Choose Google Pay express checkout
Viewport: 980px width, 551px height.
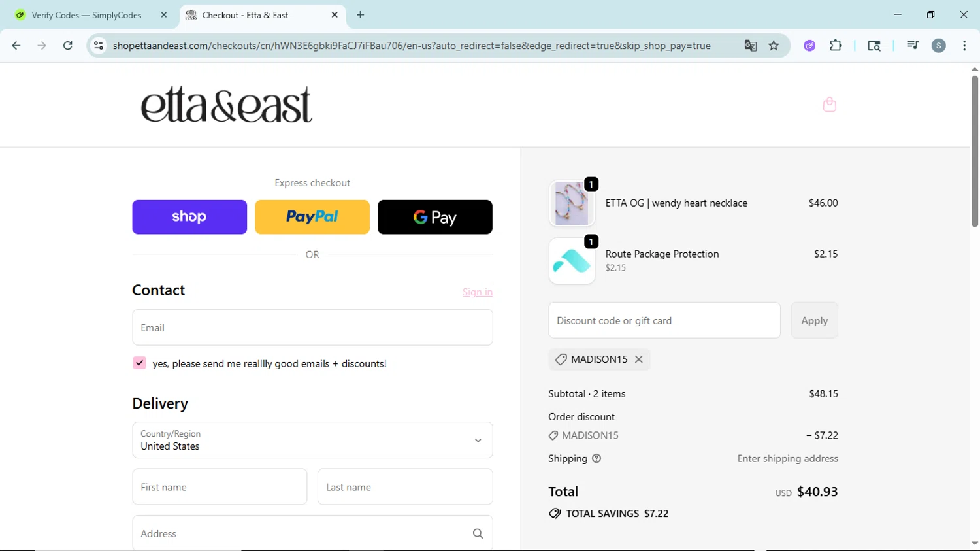click(435, 217)
